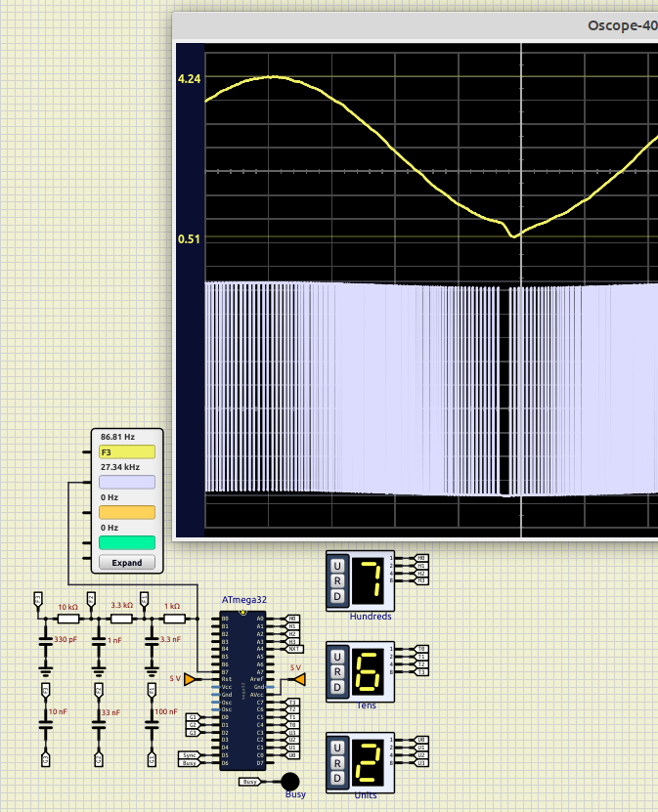Click the yellow F3 channel field
This screenshot has height=812, width=658.
(127, 452)
